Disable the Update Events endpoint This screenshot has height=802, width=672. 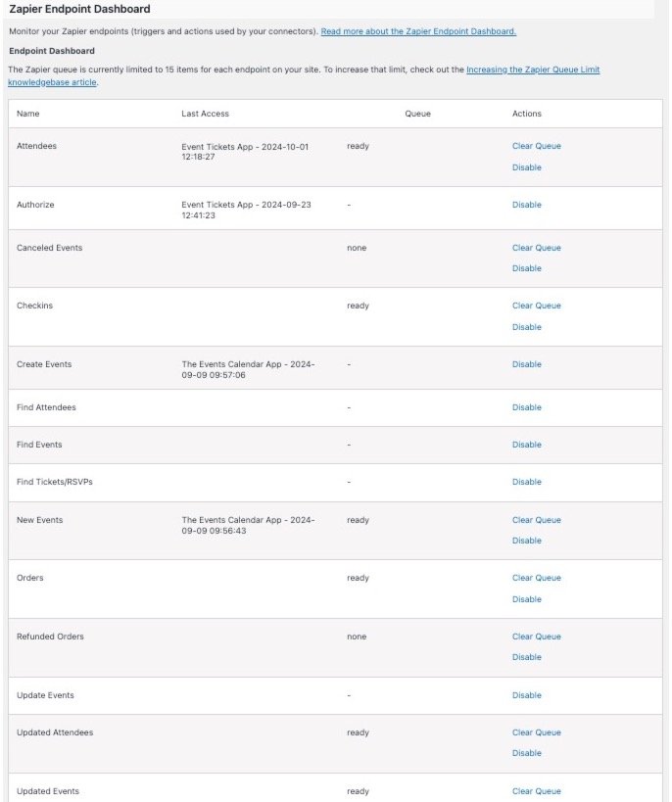click(526, 695)
